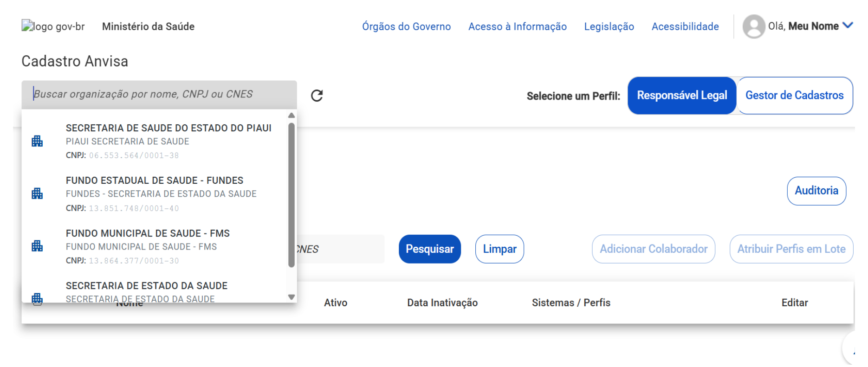Open Acesso à Informação link
Viewport: 868px width, 367px height.
[x=518, y=26]
